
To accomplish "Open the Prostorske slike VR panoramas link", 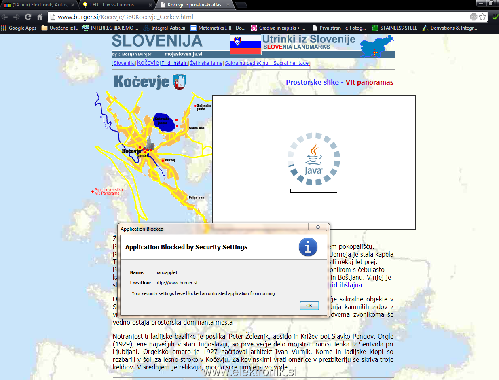I will click(339, 82).
